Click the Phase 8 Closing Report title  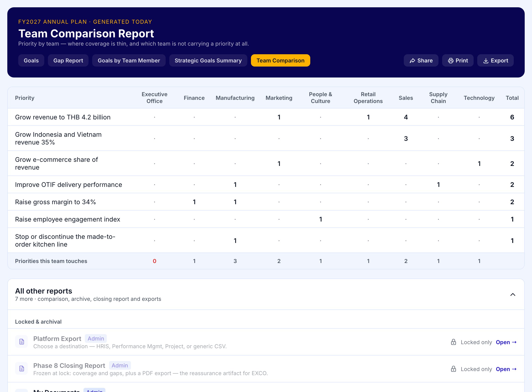tap(69, 366)
